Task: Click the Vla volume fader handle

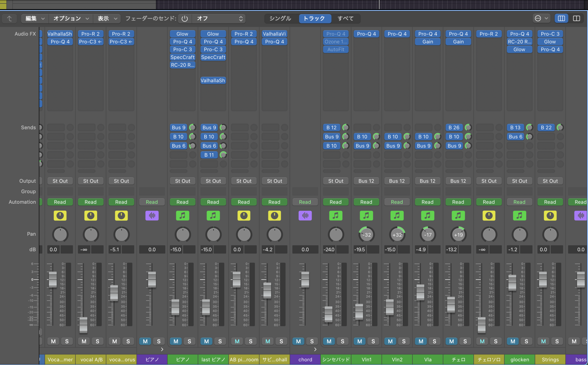Action: pyautogui.click(x=420, y=292)
